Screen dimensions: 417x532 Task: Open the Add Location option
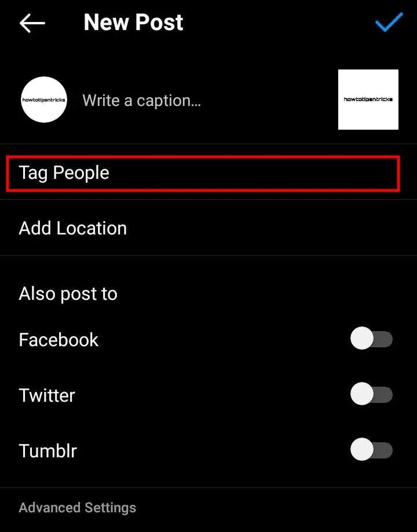click(x=209, y=228)
